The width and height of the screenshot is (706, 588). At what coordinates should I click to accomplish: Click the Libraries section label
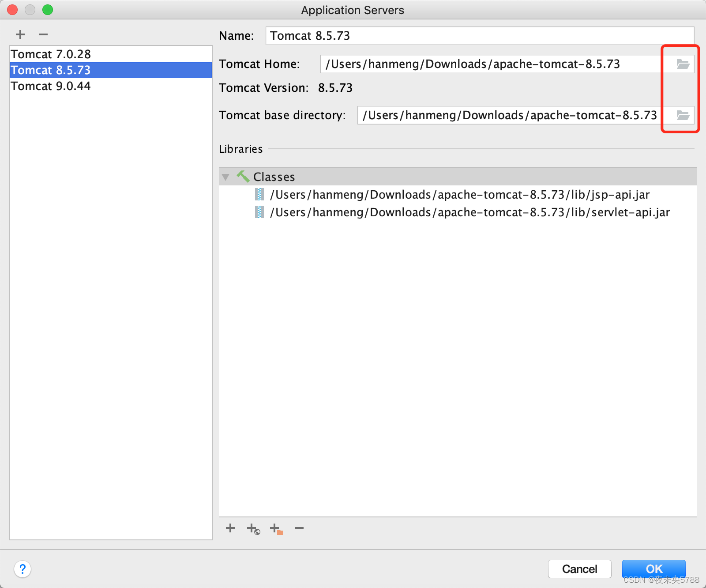[241, 149]
